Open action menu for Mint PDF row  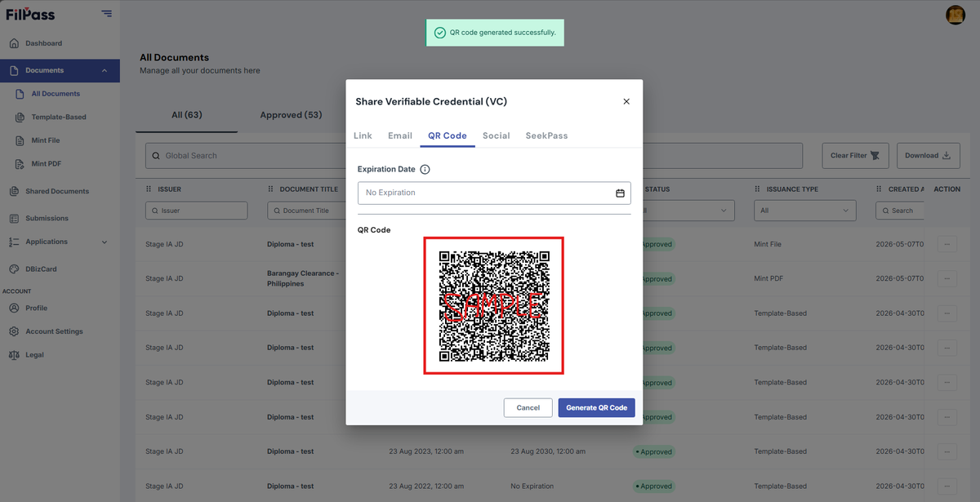(947, 278)
